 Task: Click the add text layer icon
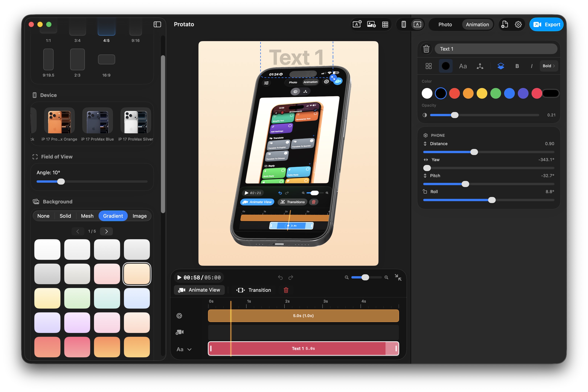357,24
